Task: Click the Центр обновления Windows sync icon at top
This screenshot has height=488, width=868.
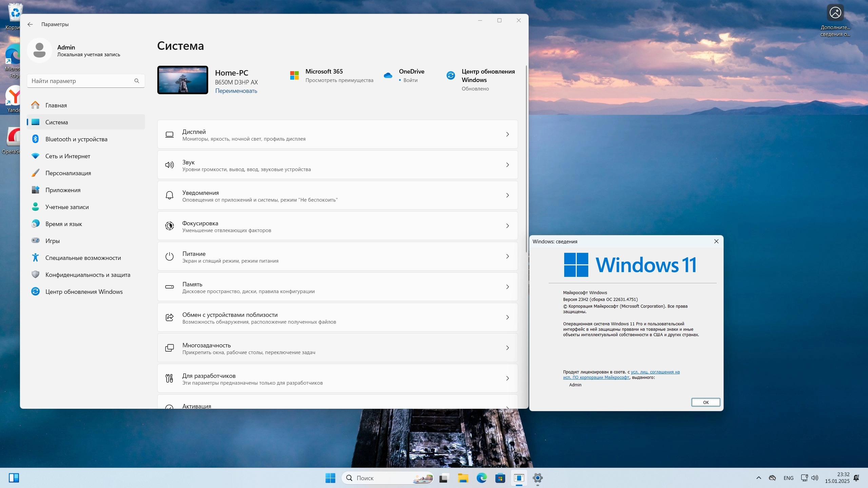Action: 451,76
